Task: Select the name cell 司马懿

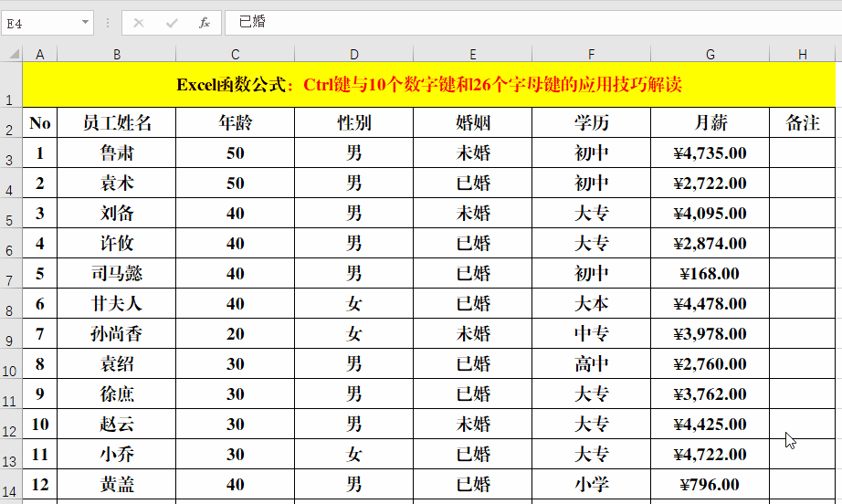Action: tap(117, 273)
